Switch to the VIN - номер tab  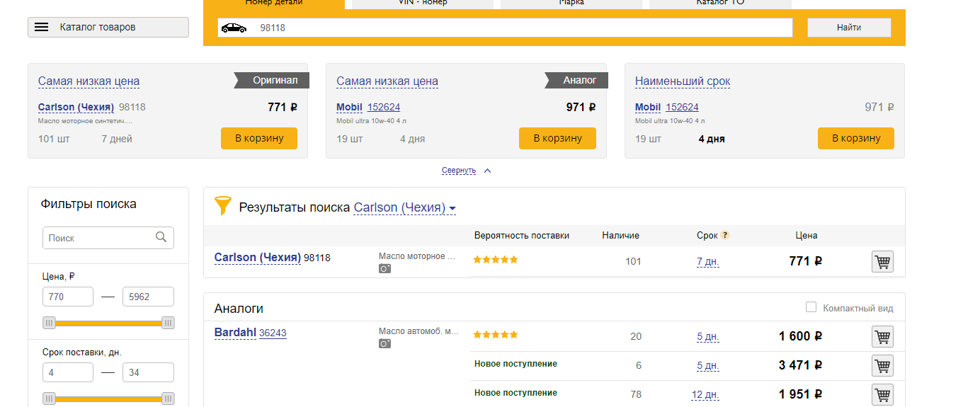[423, 4]
